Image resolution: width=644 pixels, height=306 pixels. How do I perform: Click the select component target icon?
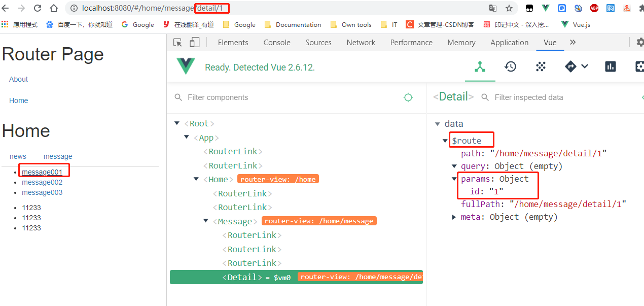tap(408, 97)
